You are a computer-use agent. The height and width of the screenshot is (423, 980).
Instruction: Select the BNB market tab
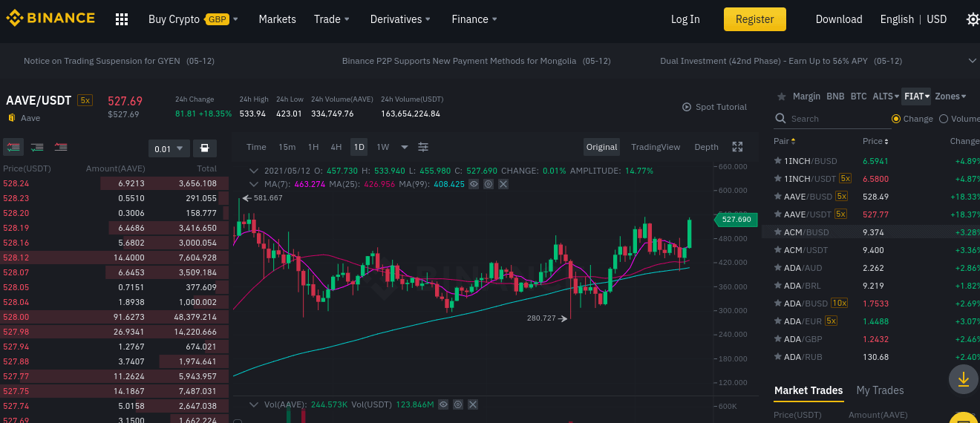(x=835, y=96)
